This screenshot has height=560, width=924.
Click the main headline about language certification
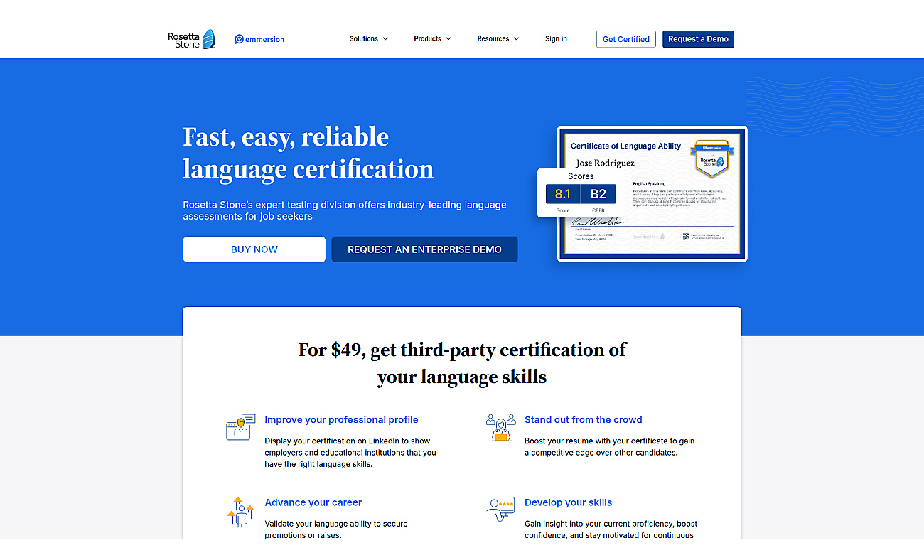pos(308,153)
